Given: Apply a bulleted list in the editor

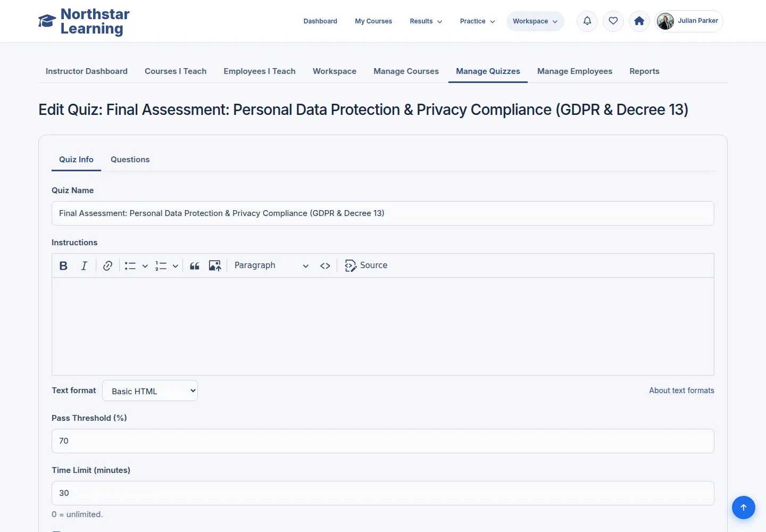Looking at the screenshot, I should pyautogui.click(x=130, y=265).
